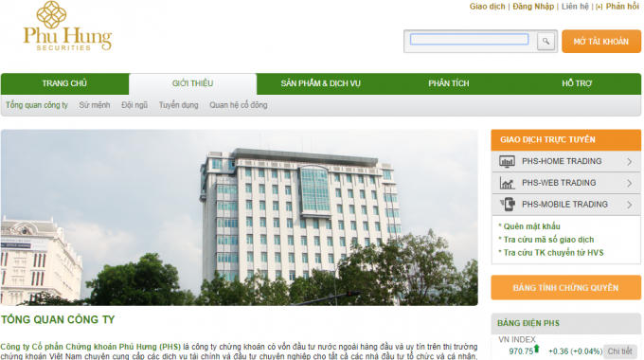644x360 pixels.
Task: Expand the PHS-Web Trading chevron
Action: tap(629, 183)
